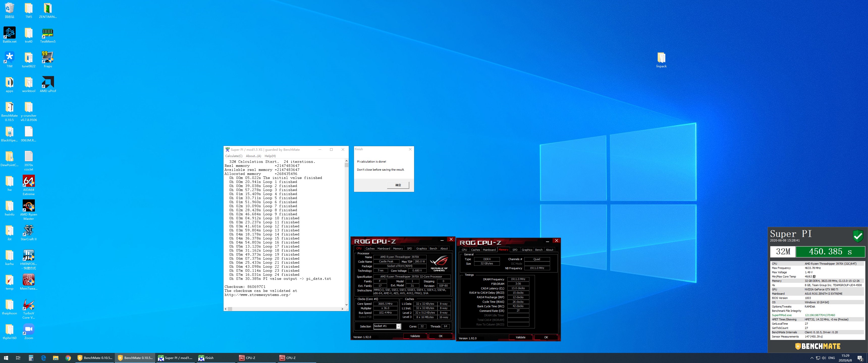The height and width of the screenshot is (363, 868).
Task: Open the Recycle Bin on the desktop
Action: pyautogui.click(x=9, y=10)
